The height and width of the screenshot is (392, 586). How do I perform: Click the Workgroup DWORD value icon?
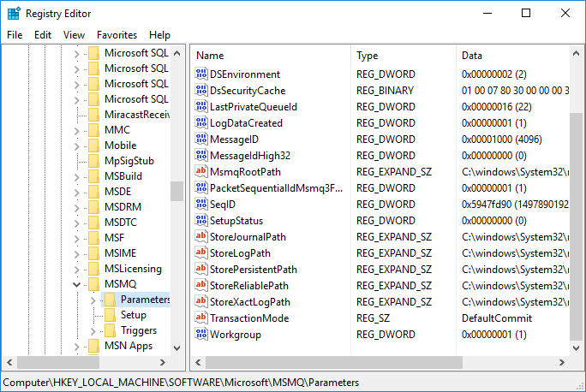click(x=201, y=334)
